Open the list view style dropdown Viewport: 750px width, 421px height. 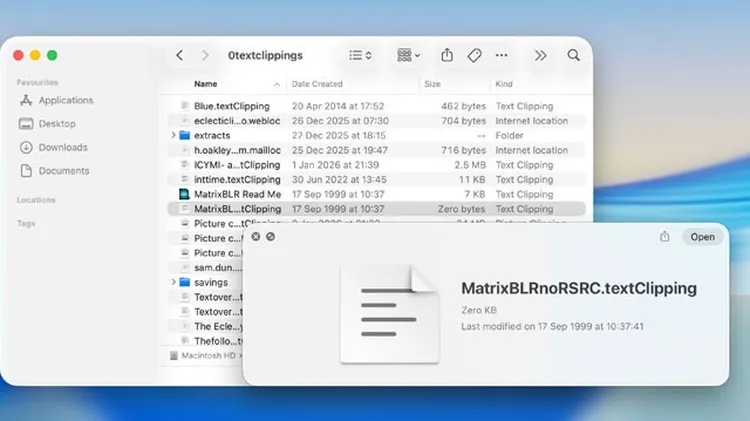[x=361, y=56]
